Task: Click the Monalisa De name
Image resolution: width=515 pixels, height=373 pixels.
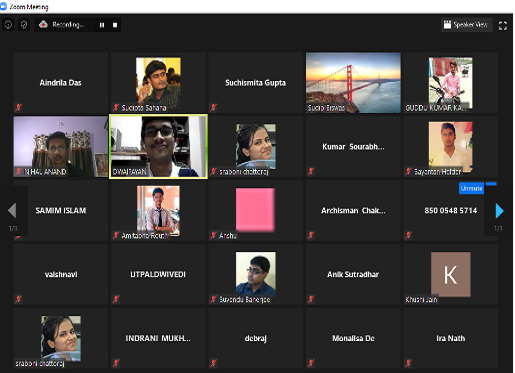Action: click(353, 338)
